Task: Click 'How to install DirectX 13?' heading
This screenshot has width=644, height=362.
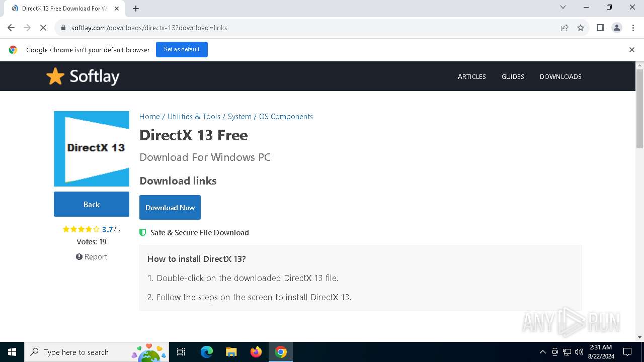Action: point(197,259)
